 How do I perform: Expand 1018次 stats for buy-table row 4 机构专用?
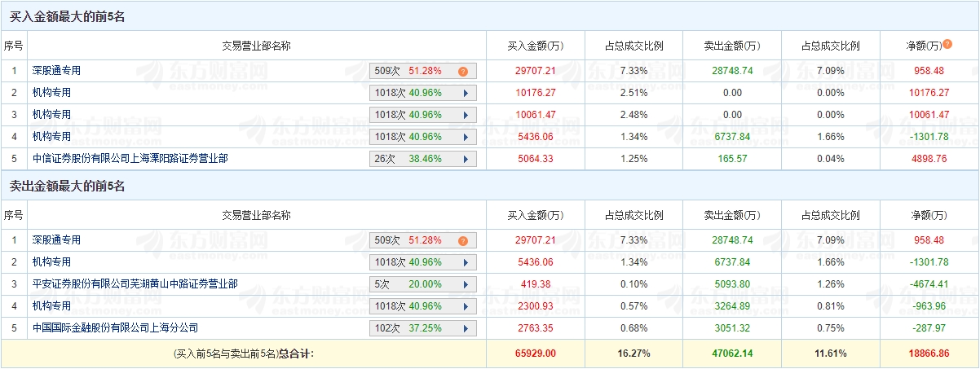pyautogui.click(x=466, y=137)
